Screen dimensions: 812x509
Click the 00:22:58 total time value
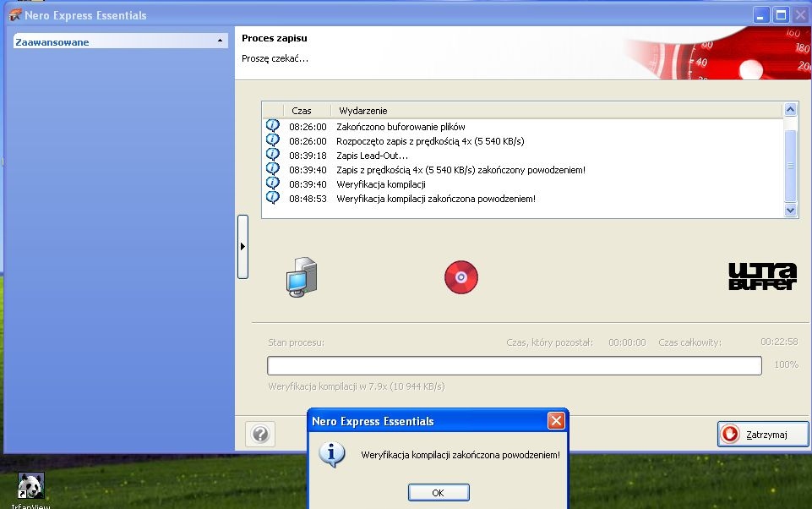pos(779,342)
